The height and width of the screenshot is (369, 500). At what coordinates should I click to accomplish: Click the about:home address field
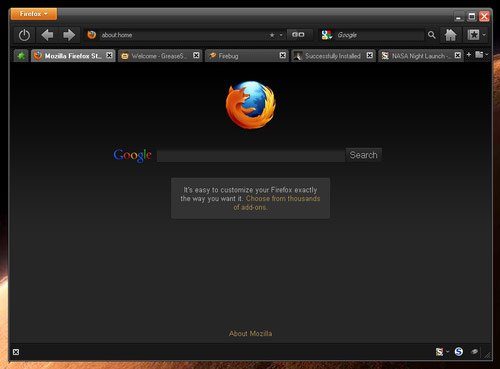point(183,35)
